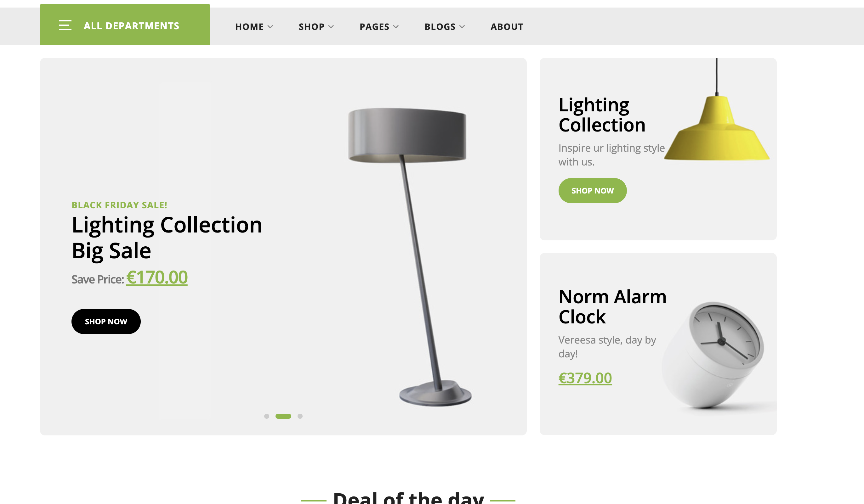Screen dimensions: 864x504
Task: Click the hamburger icon beside All Departments
Action: pos(65,25)
